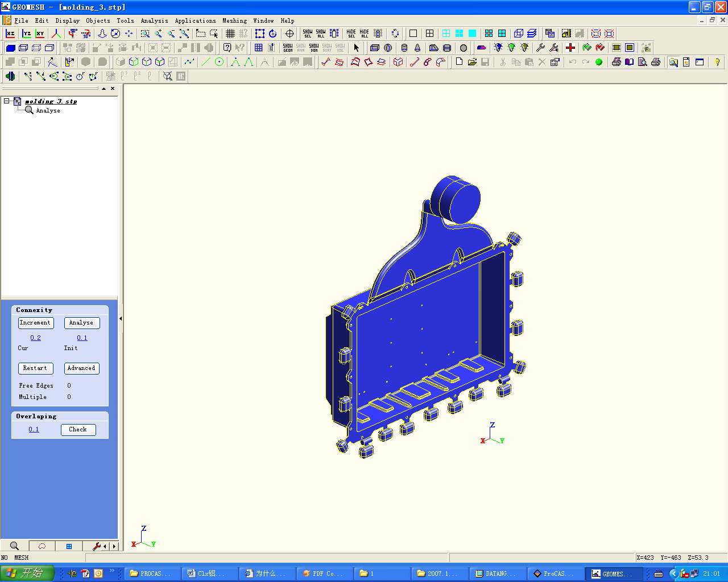Open the Meshing menu
The width and height of the screenshot is (728, 582).
(x=235, y=20)
